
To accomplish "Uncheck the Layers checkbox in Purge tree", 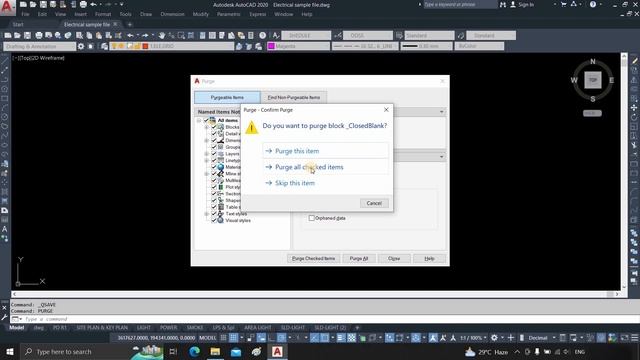I will (x=213, y=153).
